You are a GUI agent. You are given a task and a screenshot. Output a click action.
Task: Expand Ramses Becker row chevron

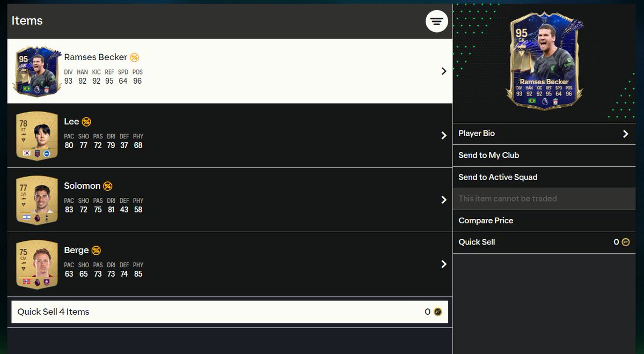(444, 71)
